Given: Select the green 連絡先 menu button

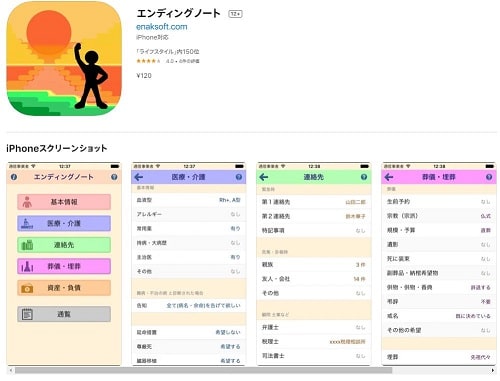Looking at the screenshot, I should coord(64,245).
